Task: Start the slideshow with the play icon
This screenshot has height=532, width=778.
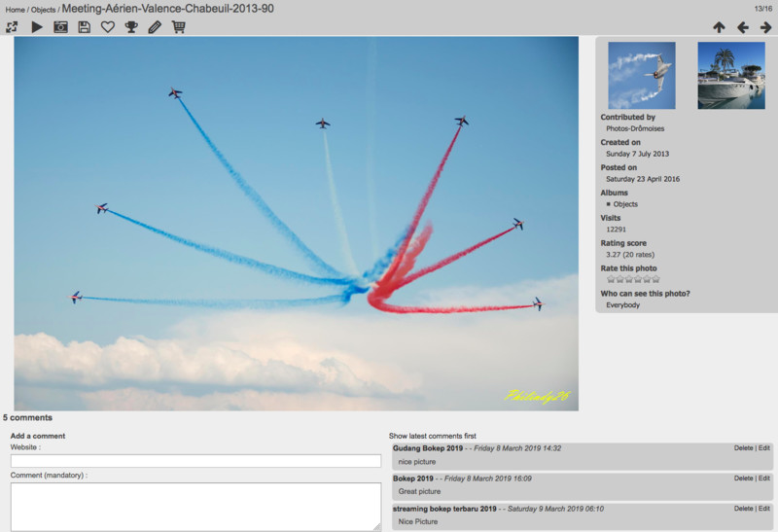Action: pos(37,27)
